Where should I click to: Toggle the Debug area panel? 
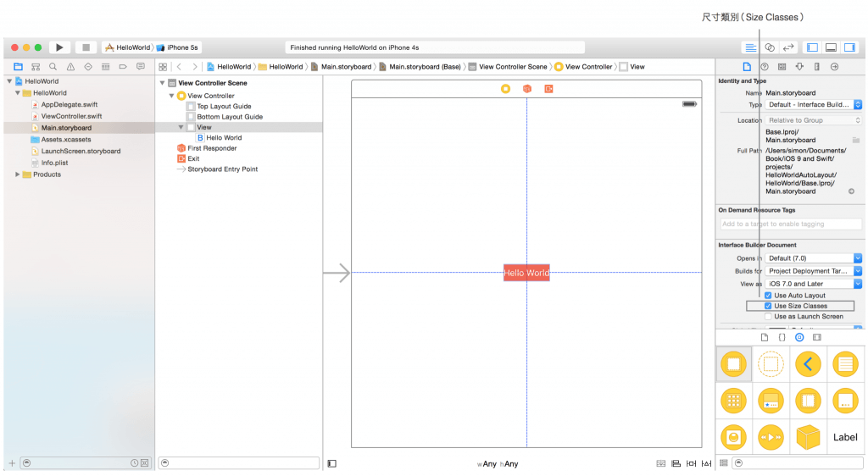(831, 47)
